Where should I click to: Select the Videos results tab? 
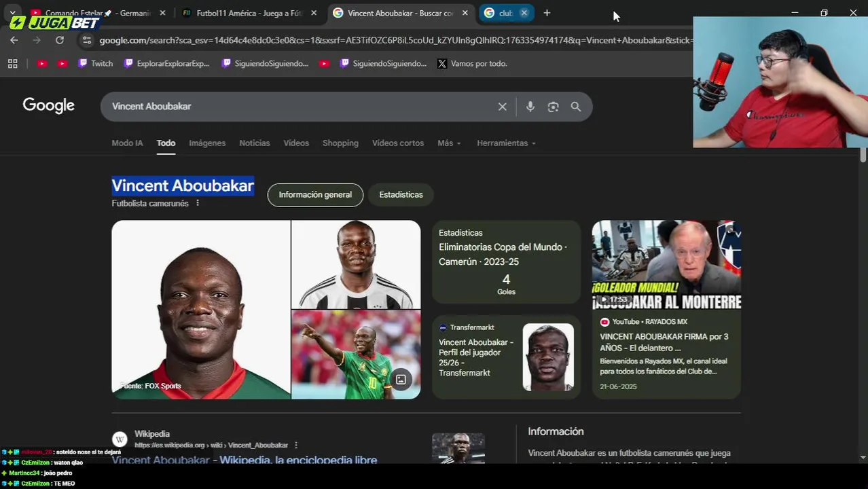[x=296, y=143]
